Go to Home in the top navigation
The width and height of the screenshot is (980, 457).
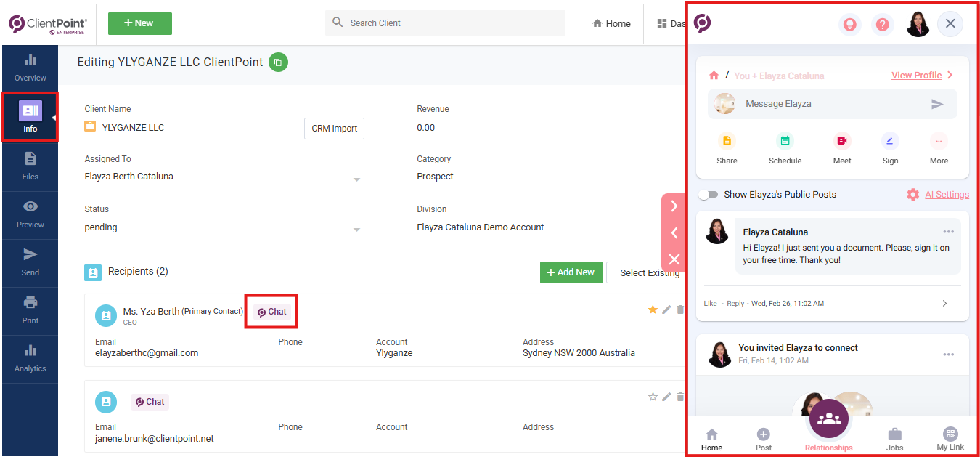coord(611,23)
